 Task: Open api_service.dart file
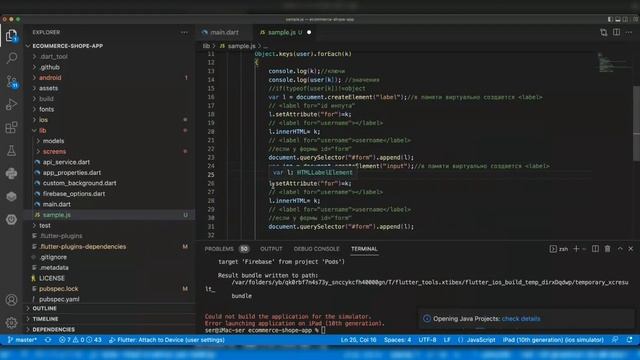coord(66,162)
